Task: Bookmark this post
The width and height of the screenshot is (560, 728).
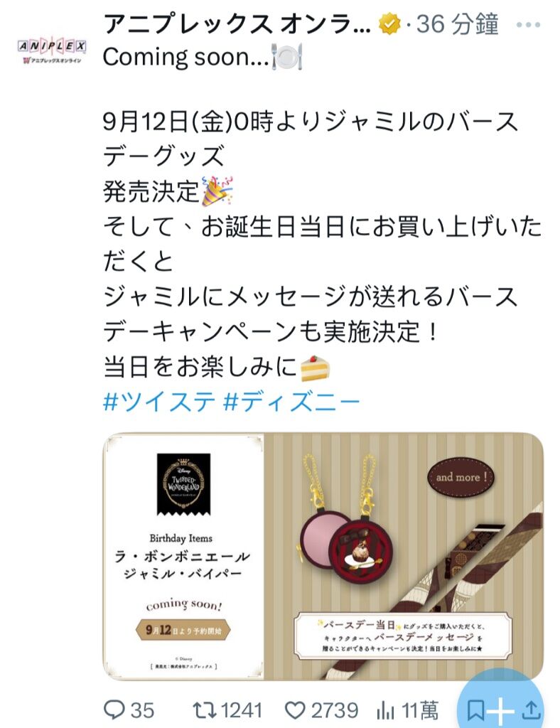Action: pos(475,710)
